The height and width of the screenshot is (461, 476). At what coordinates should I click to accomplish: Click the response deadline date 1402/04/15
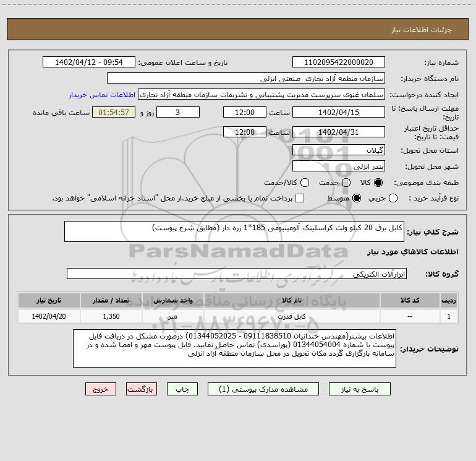pyautogui.click(x=339, y=112)
